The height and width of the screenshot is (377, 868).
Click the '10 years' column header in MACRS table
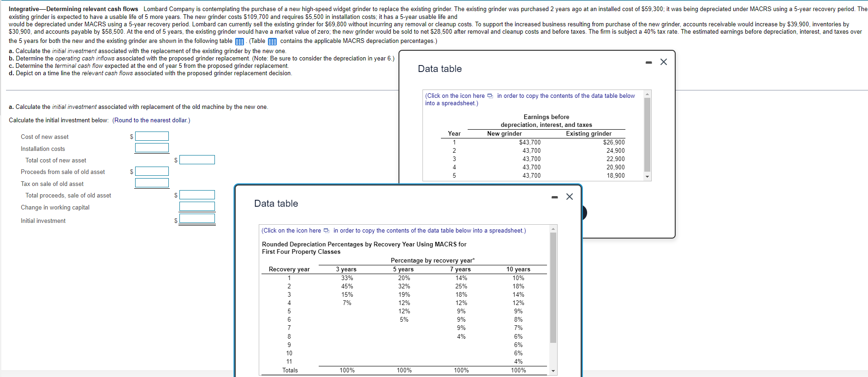(x=518, y=269)
